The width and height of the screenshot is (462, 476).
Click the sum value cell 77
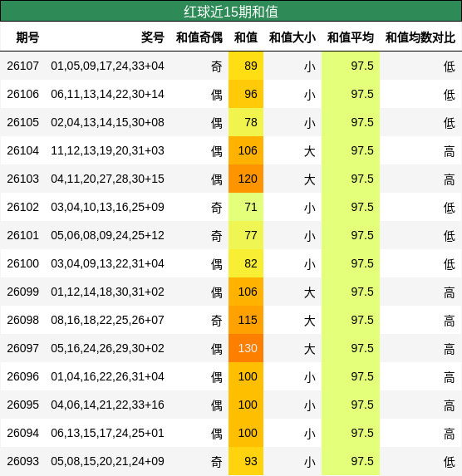click(246, 235)
